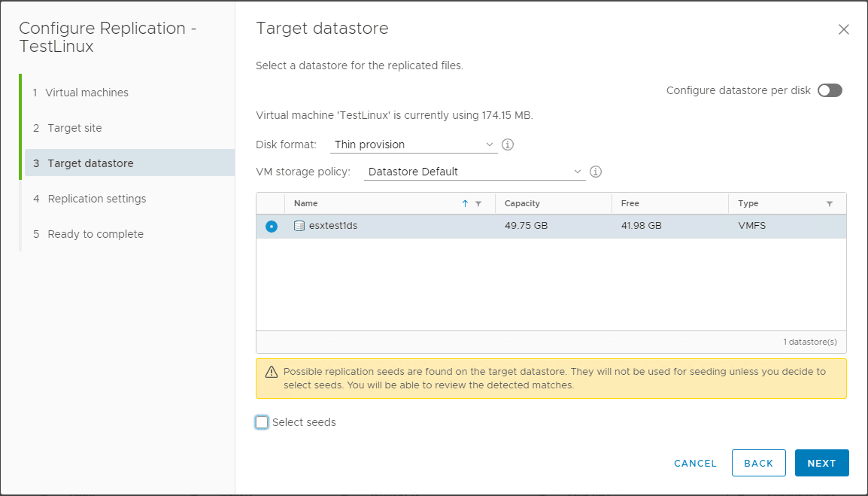The height and width of the screenshot is (496, 868).
Task: Click the warning triangle icon
Action: click(272, 373)
